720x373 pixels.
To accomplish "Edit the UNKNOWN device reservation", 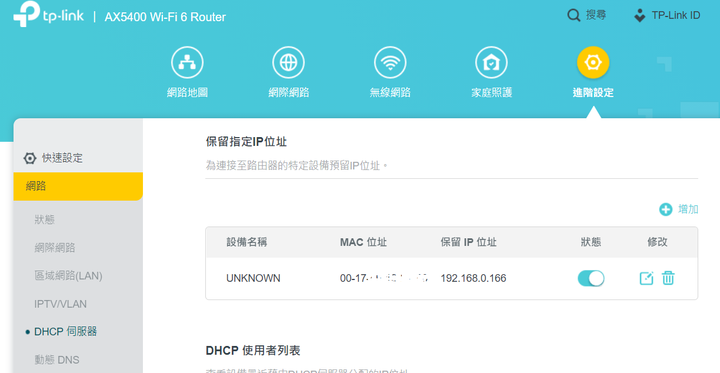I will (646, 278).
